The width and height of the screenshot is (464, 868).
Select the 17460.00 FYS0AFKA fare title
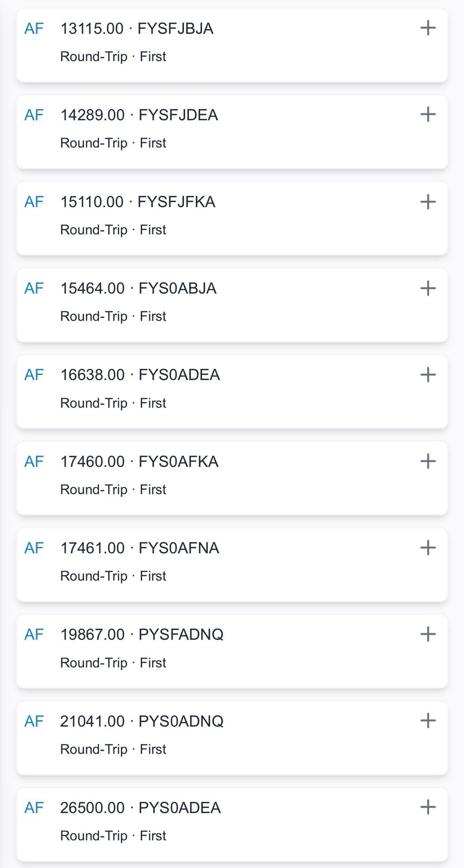[139, 462]
